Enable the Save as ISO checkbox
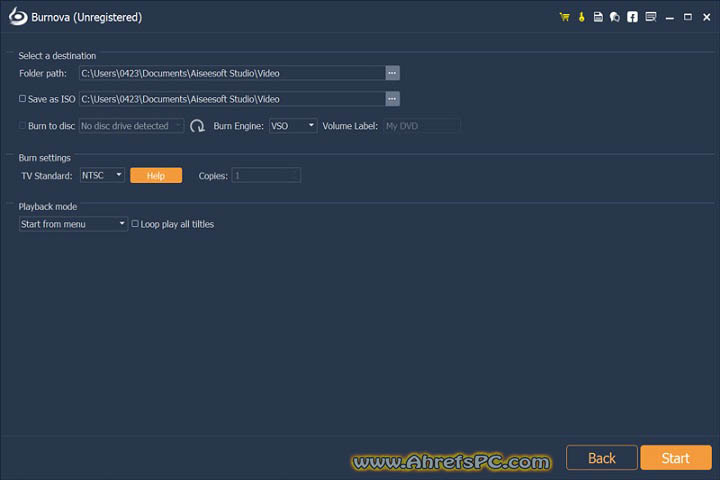This screenshot has width=720, height=480. (x=22, y=99)
